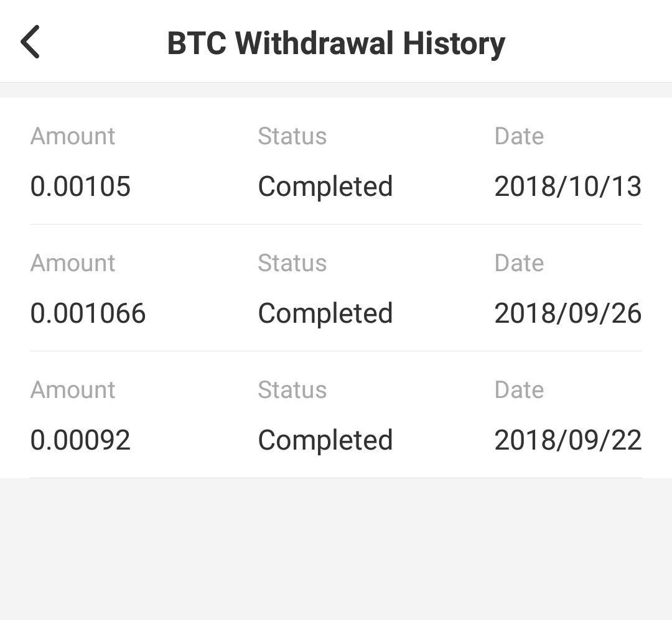
Task: Click the Date label above 2018/10/13
Action: (x=519, y=136)
